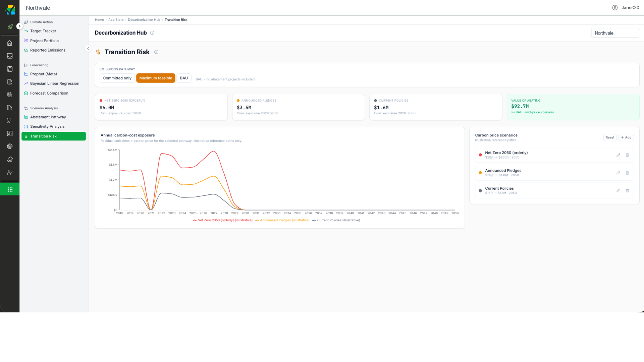This screenshot has height=362, width=644.
Task: Click the file export icon in sidebar
Action: click(10, 108)
